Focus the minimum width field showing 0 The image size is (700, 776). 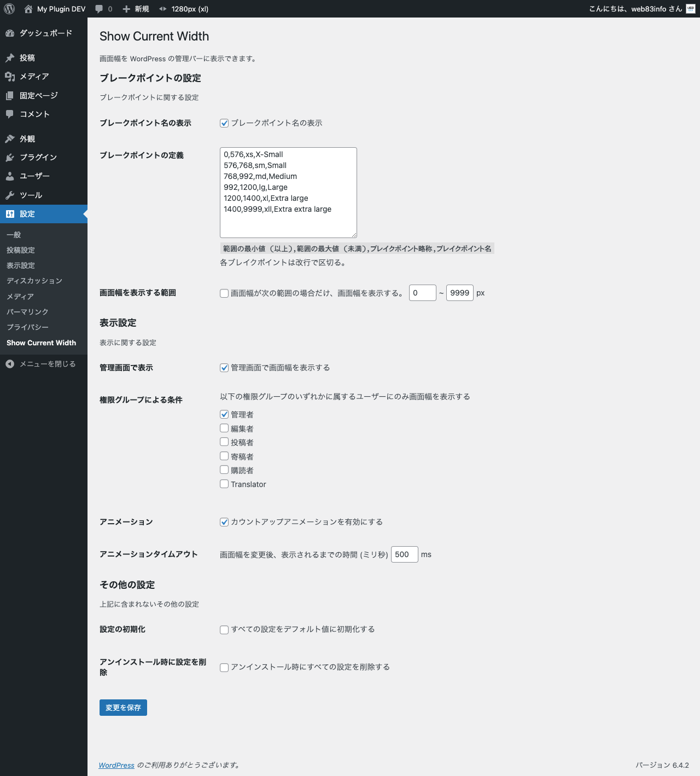pos(423,293)
